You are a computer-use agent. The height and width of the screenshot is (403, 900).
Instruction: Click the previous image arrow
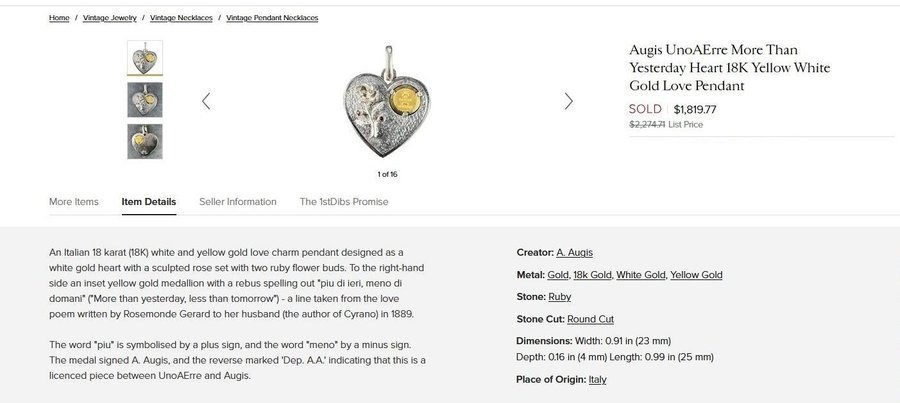pyautogui.click(x=206, y=101)
